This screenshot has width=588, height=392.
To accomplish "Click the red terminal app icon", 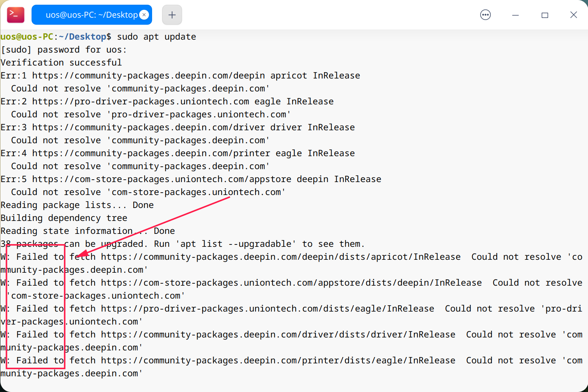I will tap(16, 15).
